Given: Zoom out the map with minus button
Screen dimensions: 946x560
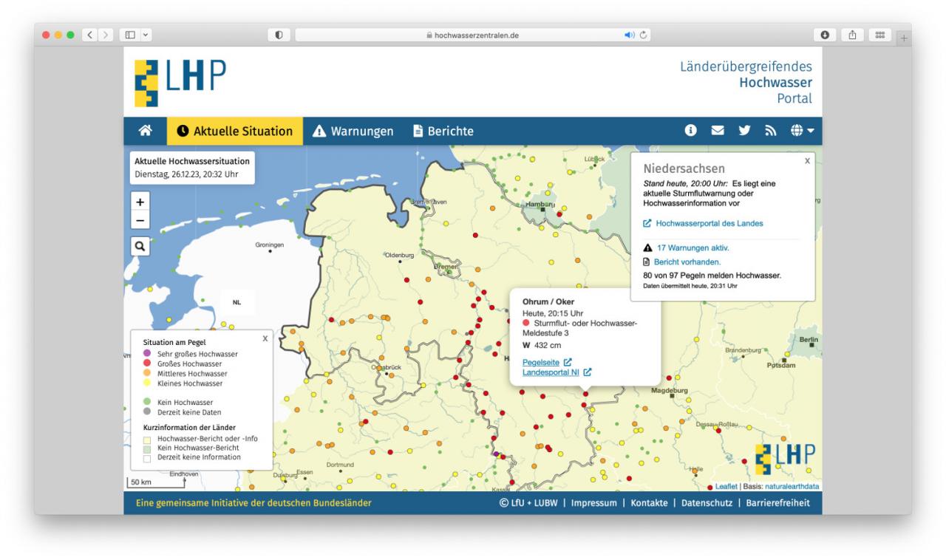Looking at the screenshot, I should [140, 219].
